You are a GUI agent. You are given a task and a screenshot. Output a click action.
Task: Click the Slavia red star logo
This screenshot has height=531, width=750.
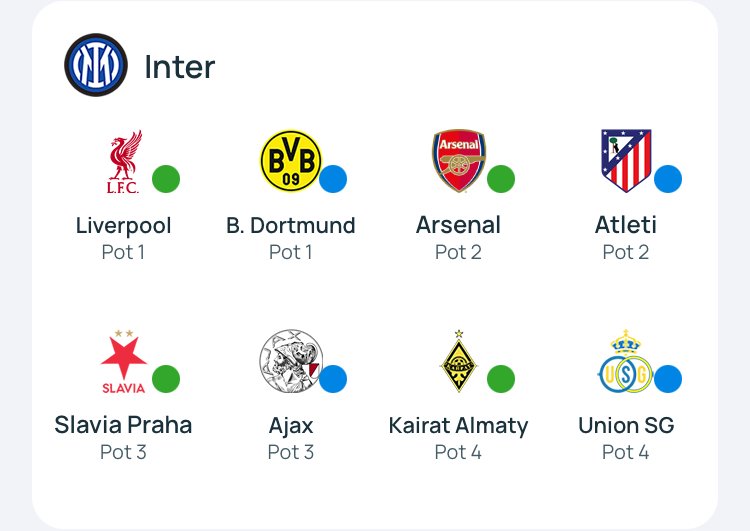(123, 361)
